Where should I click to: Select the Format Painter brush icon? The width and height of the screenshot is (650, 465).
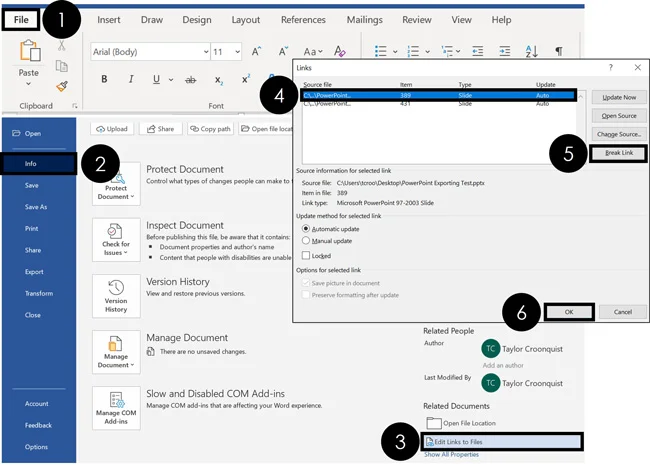pyautogui.click(x=62, y=86)
